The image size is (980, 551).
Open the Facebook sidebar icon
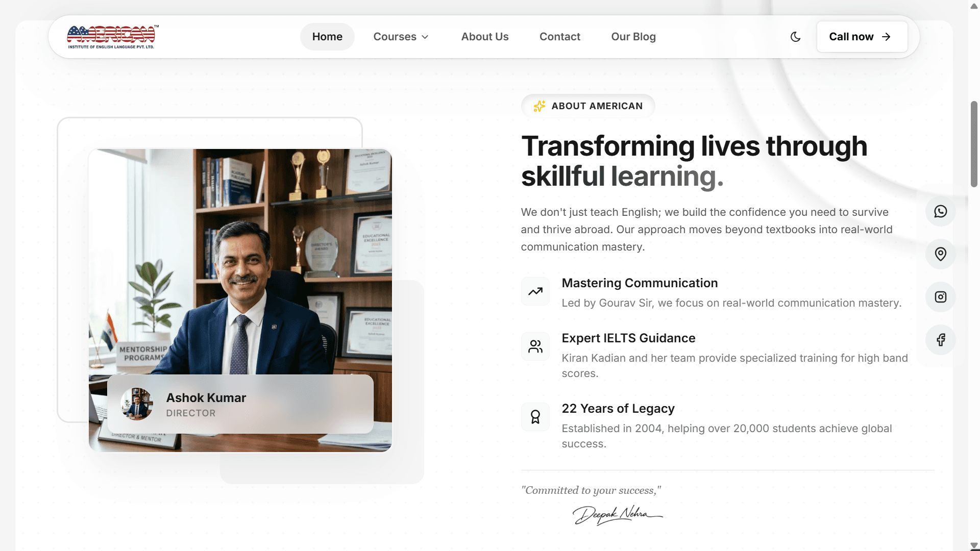(x=940, y=340)
